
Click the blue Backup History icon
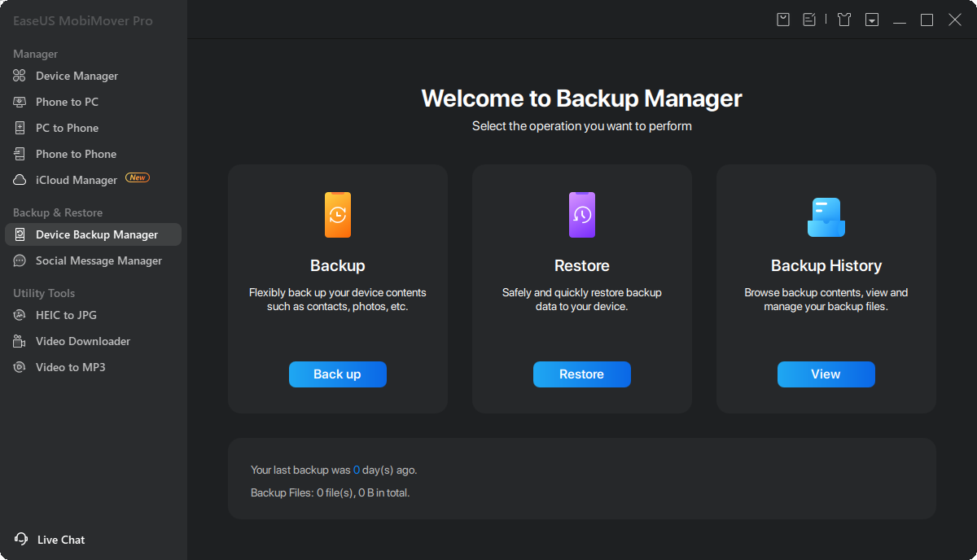click(826, 217)
